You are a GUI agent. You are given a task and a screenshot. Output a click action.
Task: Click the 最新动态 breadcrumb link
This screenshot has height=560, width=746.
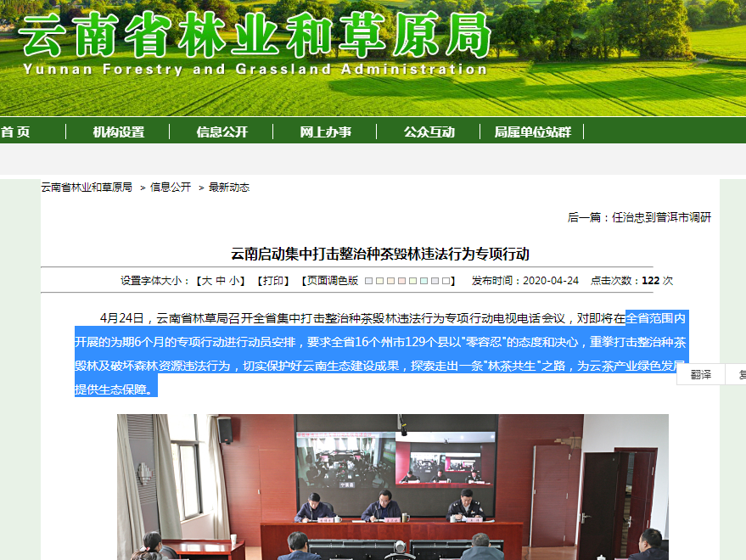point(229,188)
